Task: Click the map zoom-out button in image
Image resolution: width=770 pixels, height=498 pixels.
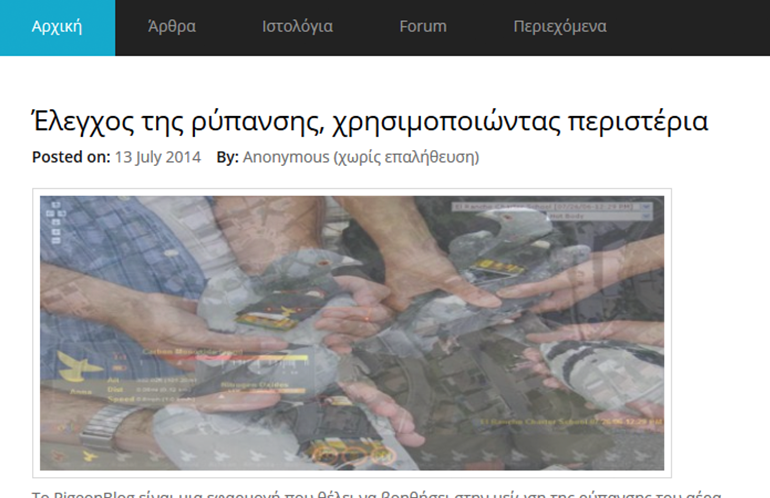Action: click(x=55, y=241)
